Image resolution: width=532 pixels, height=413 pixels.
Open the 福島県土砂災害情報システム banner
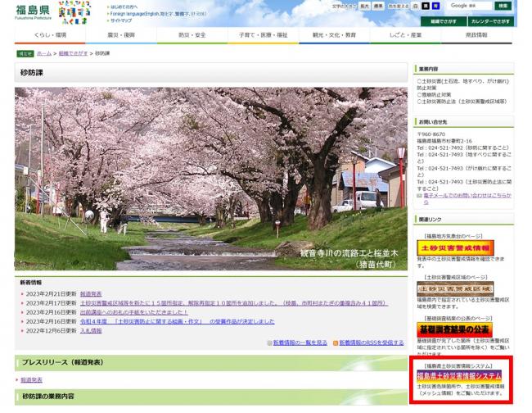tap(459, 375)
